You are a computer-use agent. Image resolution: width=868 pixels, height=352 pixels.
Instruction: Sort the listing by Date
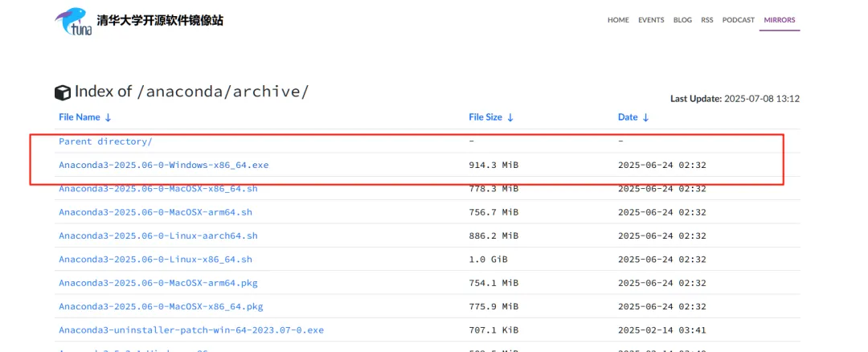[x=633, y=117]
